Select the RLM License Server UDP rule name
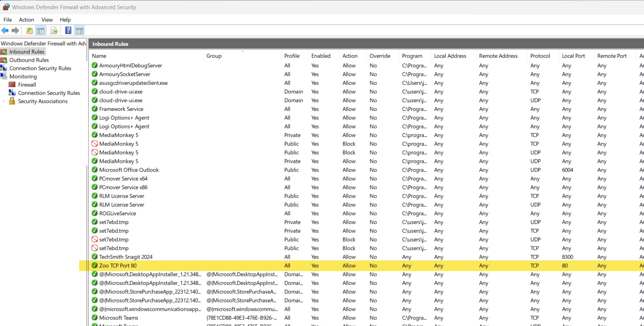 [x=122, y=205]
